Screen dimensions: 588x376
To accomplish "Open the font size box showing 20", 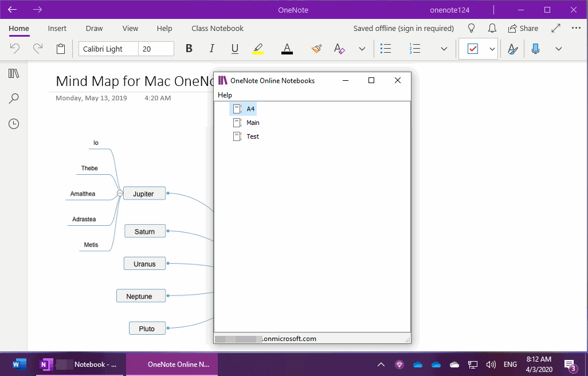I will tap(156, 49).
